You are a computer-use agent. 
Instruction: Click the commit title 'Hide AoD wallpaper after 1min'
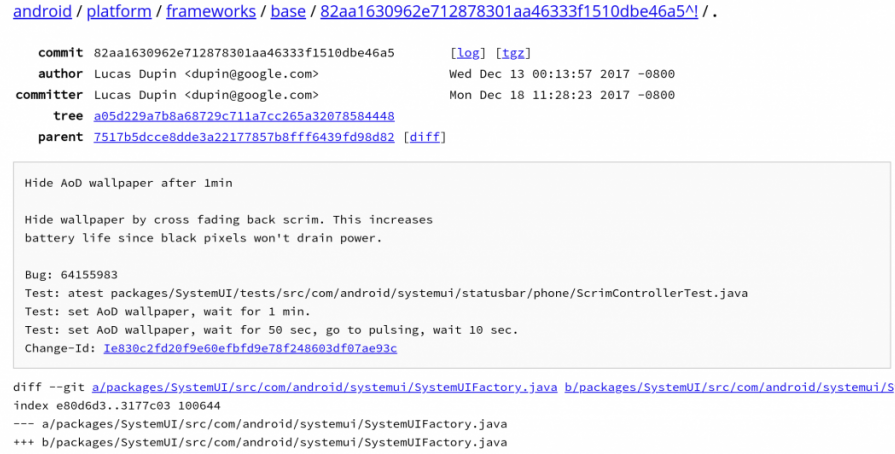(128, 183)
